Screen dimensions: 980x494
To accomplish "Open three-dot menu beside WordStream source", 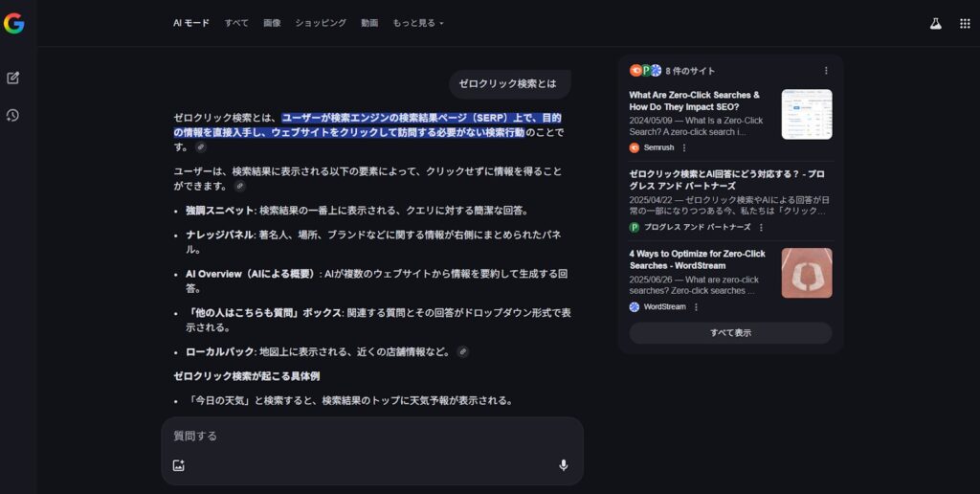I will coord(696,307).
